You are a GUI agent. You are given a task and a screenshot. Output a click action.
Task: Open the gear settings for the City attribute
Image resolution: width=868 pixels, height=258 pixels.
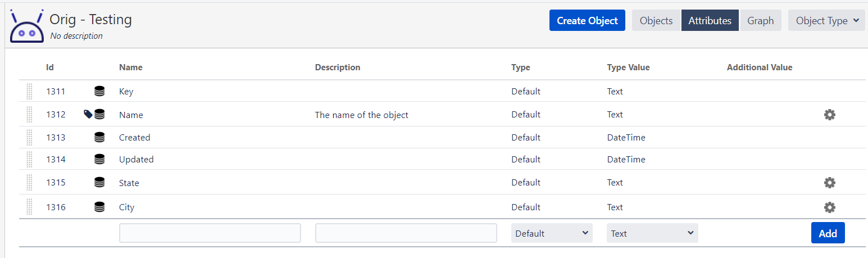tap(829, 207)
